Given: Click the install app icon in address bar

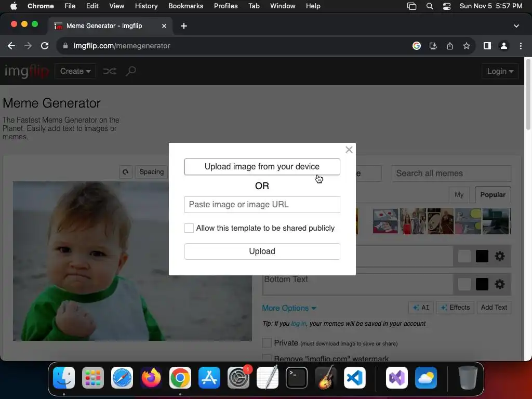Looking at the screenshot, I should [433, 46].
